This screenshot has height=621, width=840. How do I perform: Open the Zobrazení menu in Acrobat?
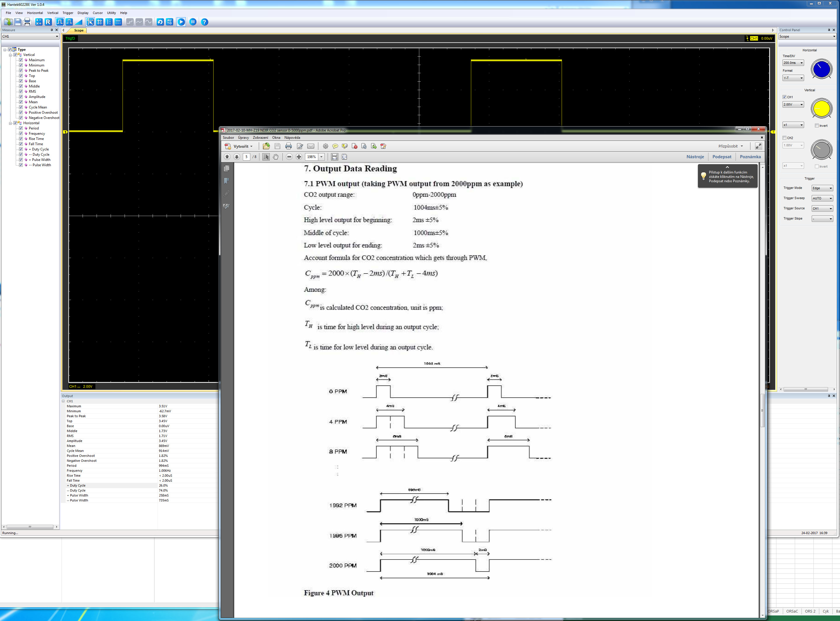pos(260,138)
